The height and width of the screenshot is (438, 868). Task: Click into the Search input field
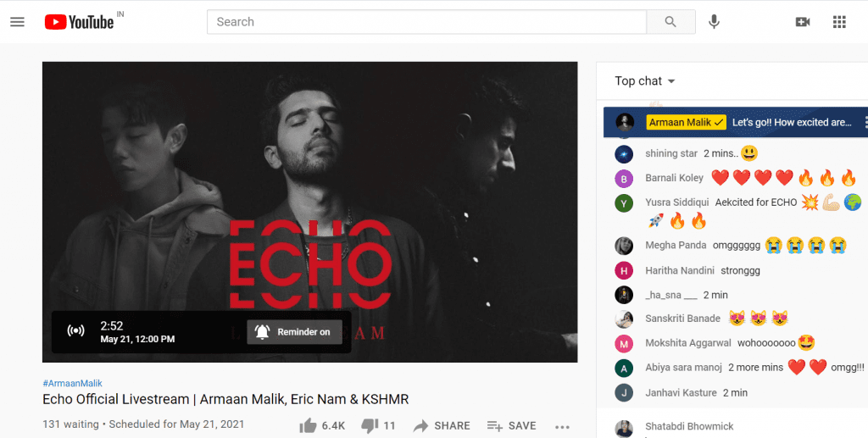tap(427, 22)
